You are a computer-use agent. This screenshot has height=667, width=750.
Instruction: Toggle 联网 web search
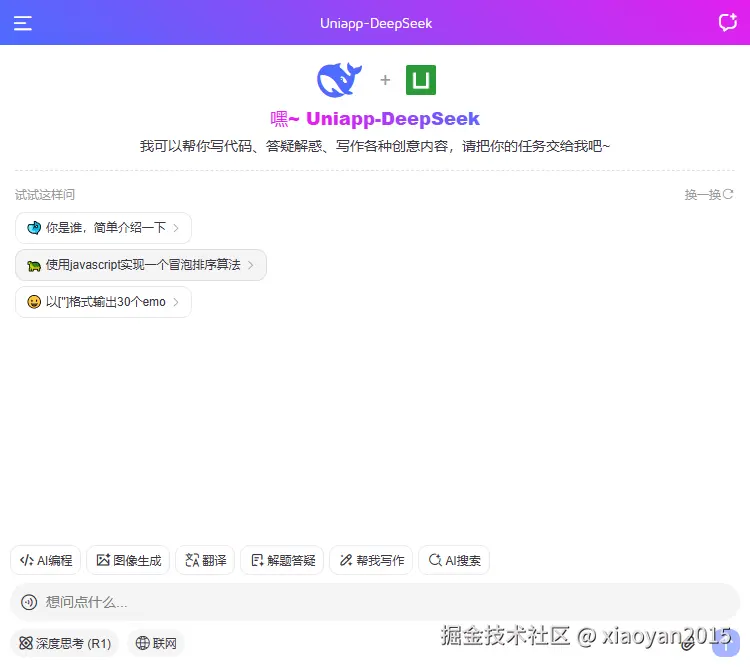point(155,644)
